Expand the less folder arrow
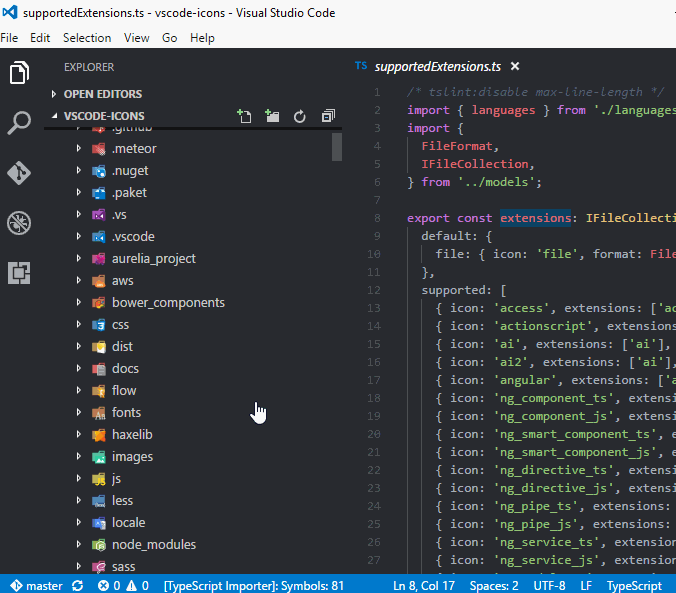 pyautogui.click(x=78, y=500)
